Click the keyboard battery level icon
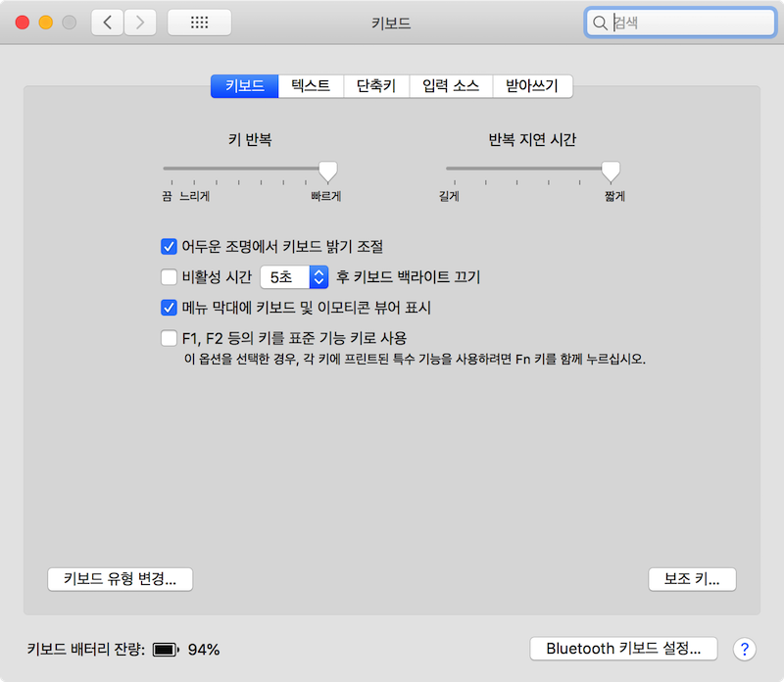Viewport: 784px width, 682px height. (x=166, y=650)
